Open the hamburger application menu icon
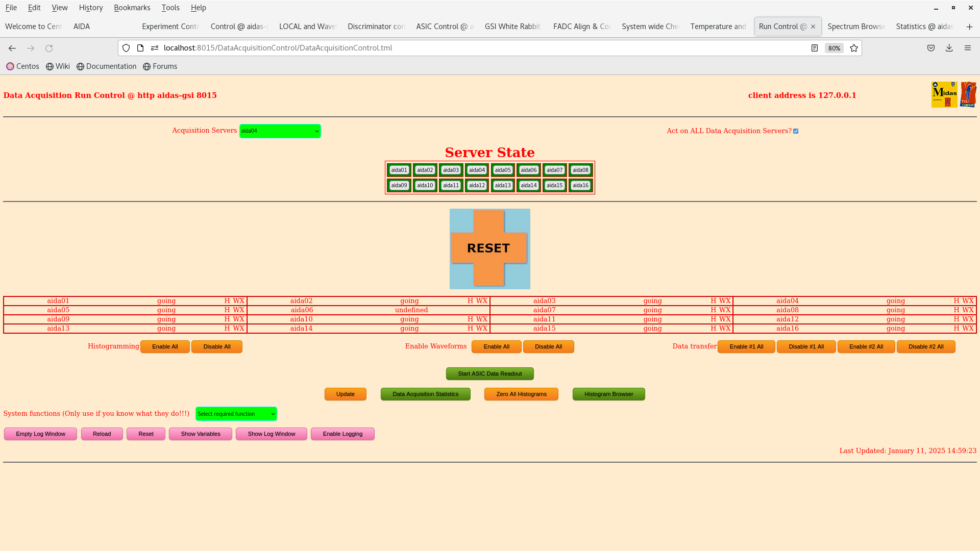Image resolution: width=980 pixels, height=551 pixels. (967, 48)
